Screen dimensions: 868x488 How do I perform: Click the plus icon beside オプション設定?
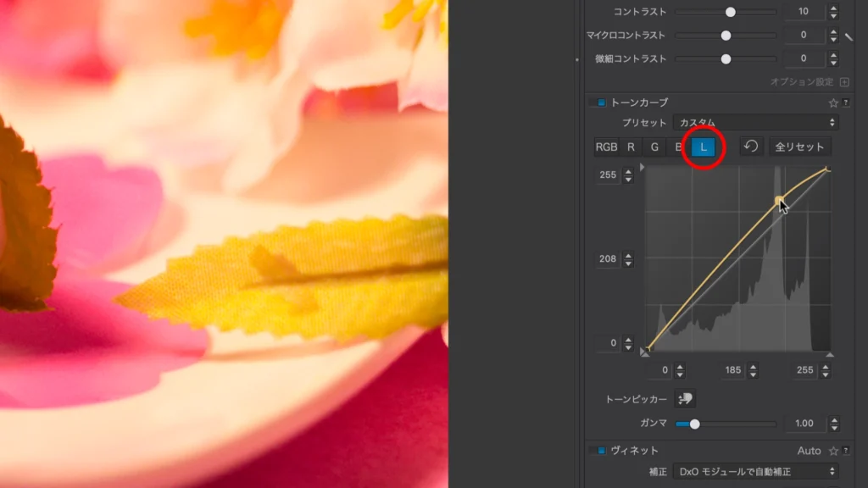coord(843,82)
